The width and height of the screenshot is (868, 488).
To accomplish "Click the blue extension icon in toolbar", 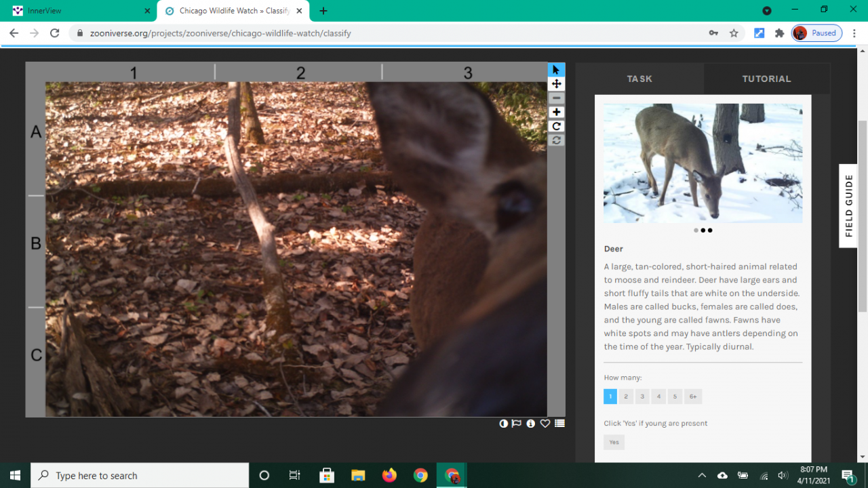I will 759,33.
